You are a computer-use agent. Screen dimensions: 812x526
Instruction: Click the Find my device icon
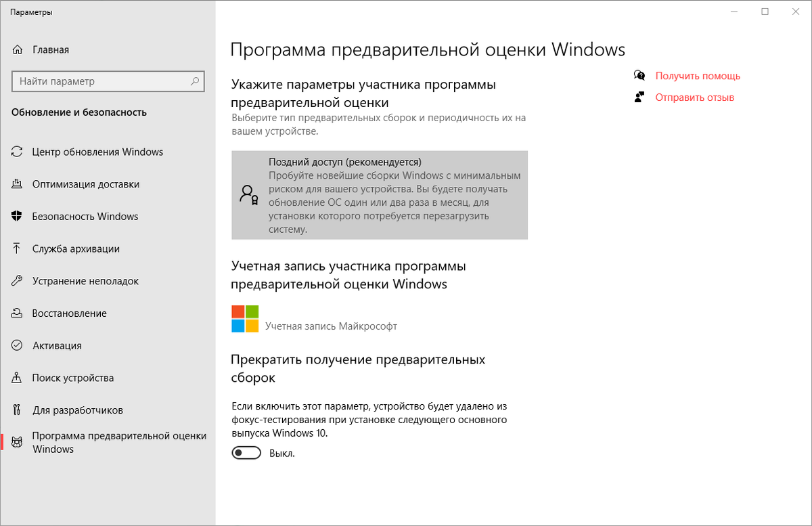click(18, 378)
